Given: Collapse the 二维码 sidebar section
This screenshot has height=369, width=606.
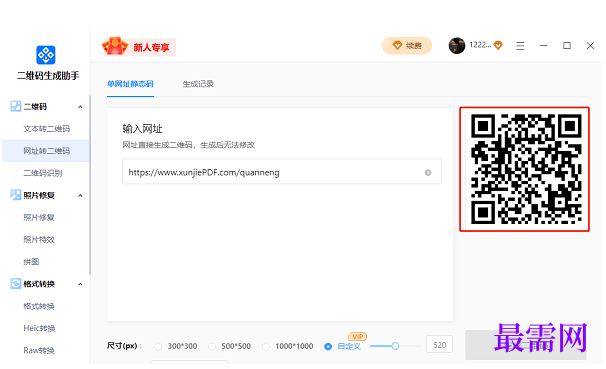Looking at the screenshot, I should [x=80, y=107].
